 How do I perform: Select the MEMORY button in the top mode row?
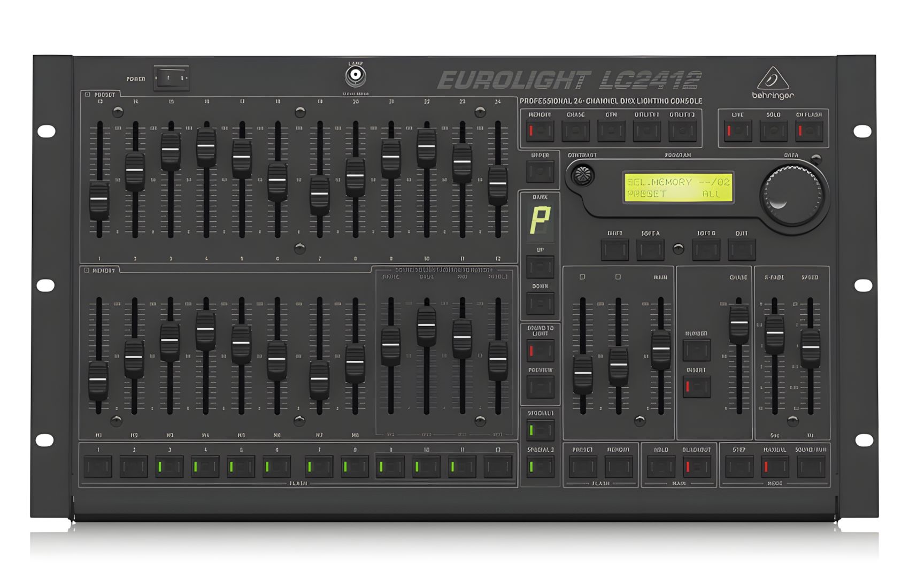tap(540, 131)
